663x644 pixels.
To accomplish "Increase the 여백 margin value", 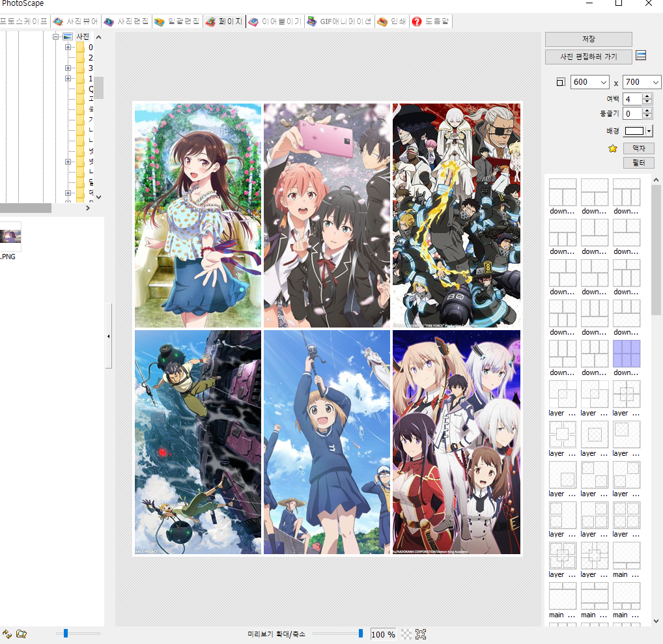I will [x=647, y=96].
